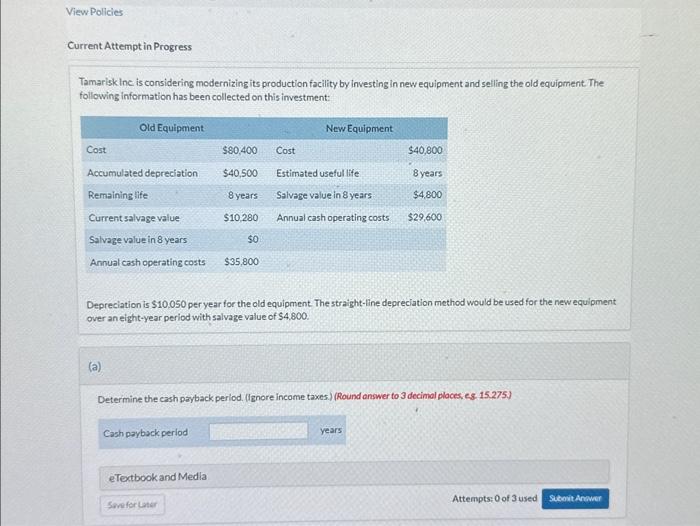Screen dimensions: 700x526
Task: Select the Current Attempt in Progress heading
Action: (x=129, y=46)
